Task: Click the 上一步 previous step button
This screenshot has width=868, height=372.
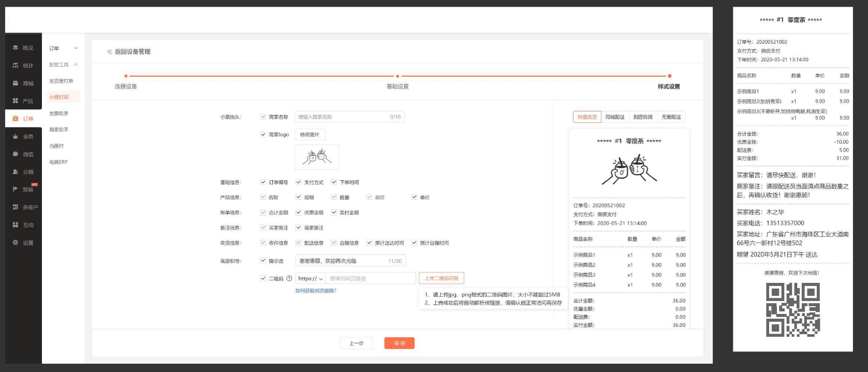Action: pos(356,343)
